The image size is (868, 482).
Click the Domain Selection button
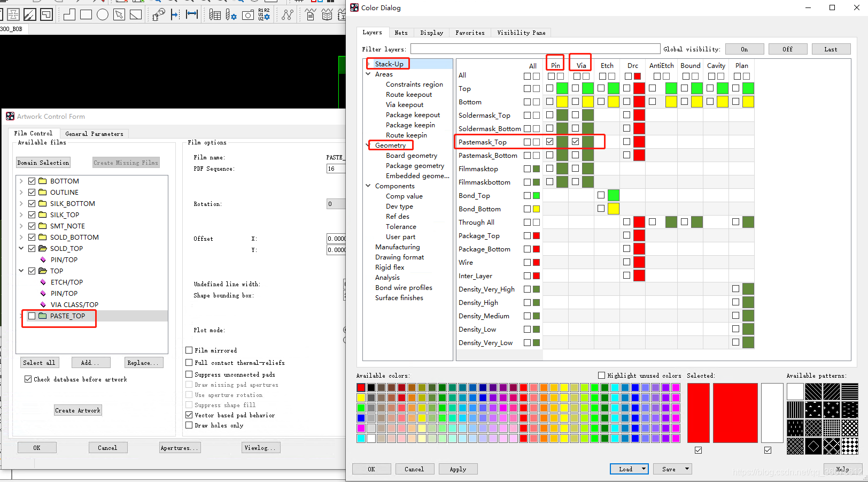[x=43, y=163]
